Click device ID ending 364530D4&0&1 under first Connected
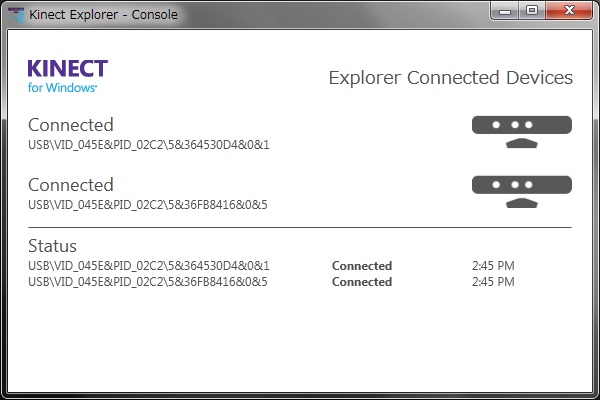Viewport: 600px width, 400px height. pyautogui.click(x=149, y=145)
